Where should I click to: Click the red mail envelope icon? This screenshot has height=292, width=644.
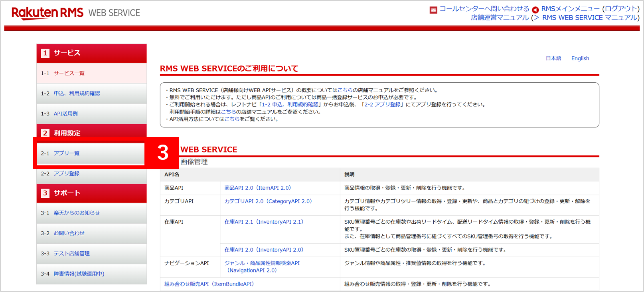(433, 10)
